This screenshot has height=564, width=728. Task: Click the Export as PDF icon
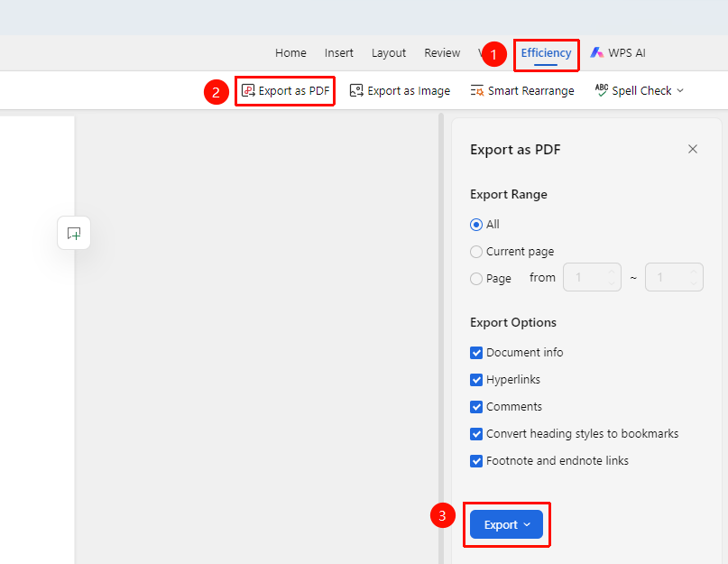(x=248, y=90)
